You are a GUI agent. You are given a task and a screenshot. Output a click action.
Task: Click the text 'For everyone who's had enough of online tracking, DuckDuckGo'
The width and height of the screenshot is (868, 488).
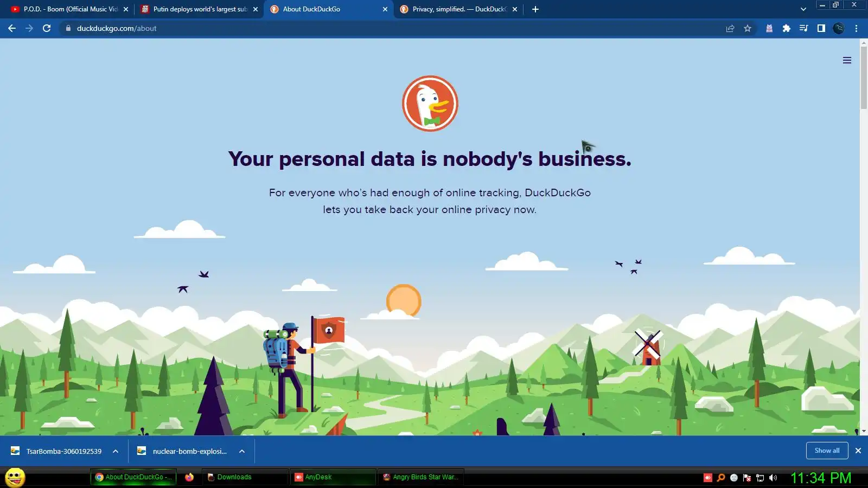pyautogui.click(x=430, y=192)
